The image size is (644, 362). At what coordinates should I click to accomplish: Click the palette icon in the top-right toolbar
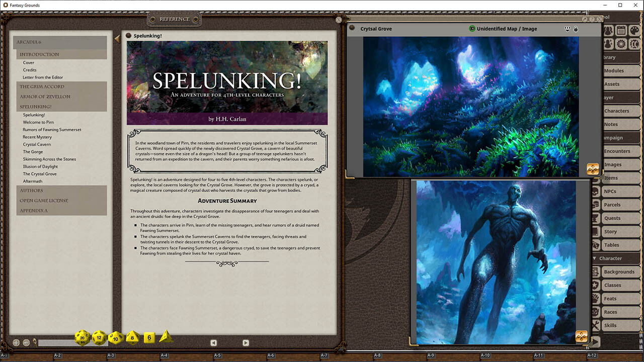(635, 30)
